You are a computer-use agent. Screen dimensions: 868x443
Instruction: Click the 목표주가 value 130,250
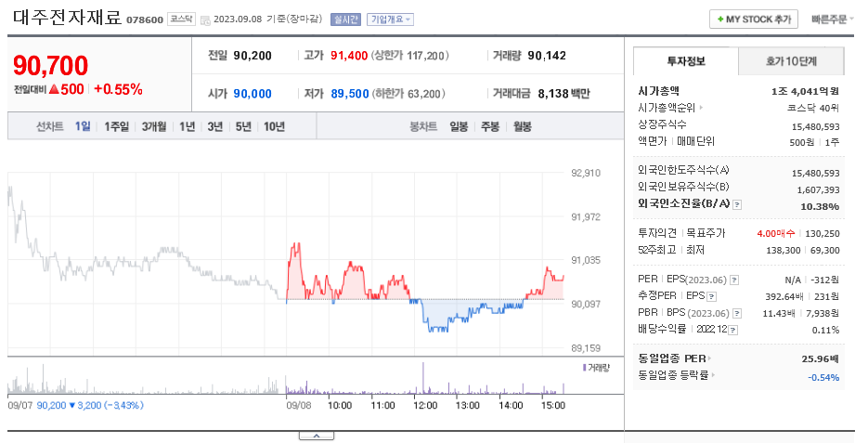coord(823,234)
